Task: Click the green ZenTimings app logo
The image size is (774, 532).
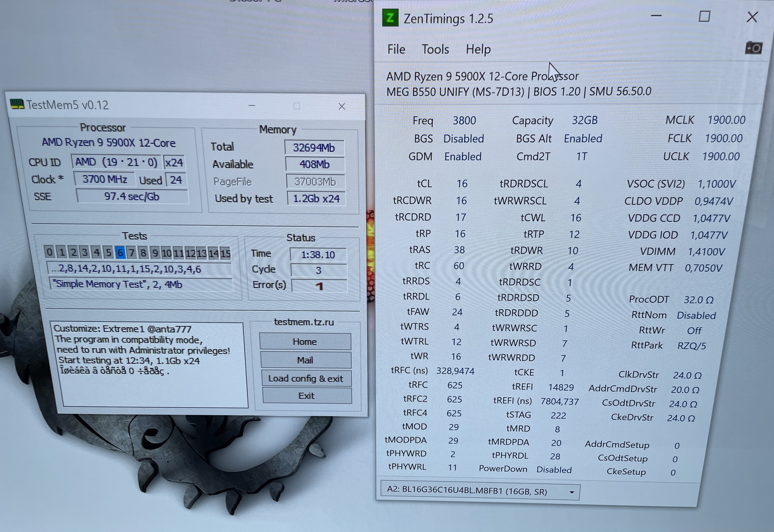Action: click(x=390, y=18)
